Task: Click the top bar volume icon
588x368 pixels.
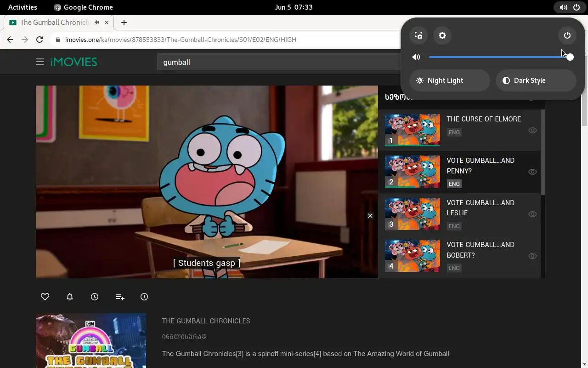Action: [x=564, y=7]
